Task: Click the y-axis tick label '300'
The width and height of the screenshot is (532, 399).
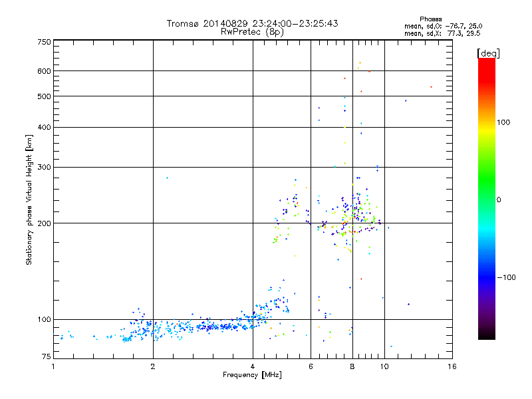Action: point(44,167)
